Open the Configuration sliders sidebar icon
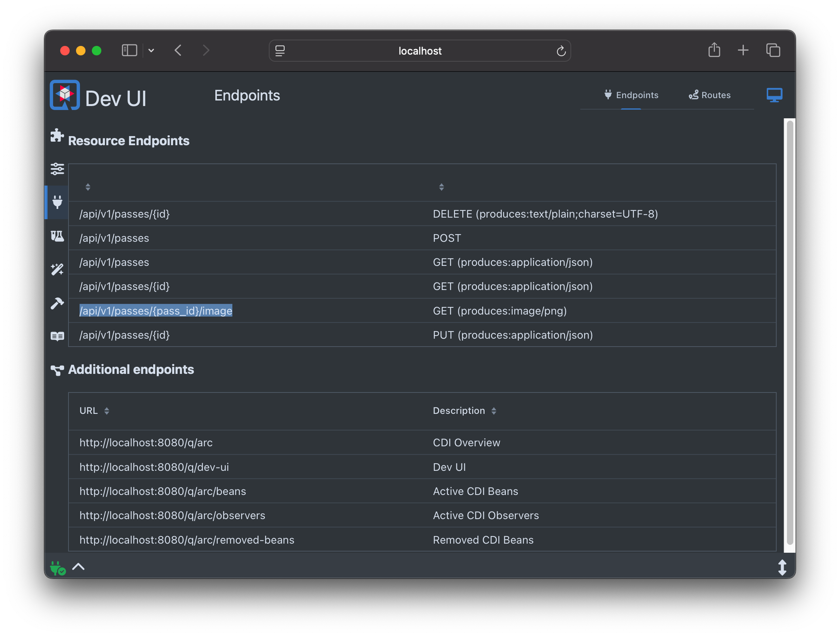This screenshot has height=637, width=840. click(x=57, y=169)
